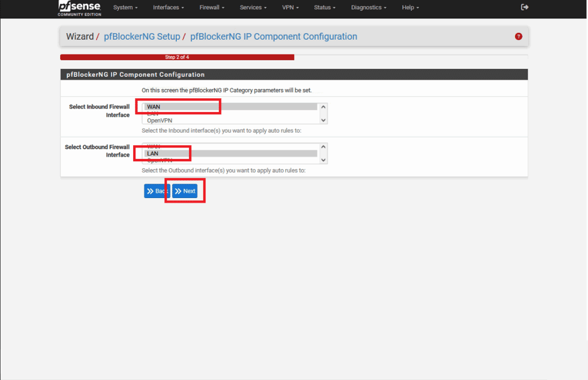Click the logout icon in top bar
The width and height of the screenshot is (588, 380).
[x=525, y=7]
